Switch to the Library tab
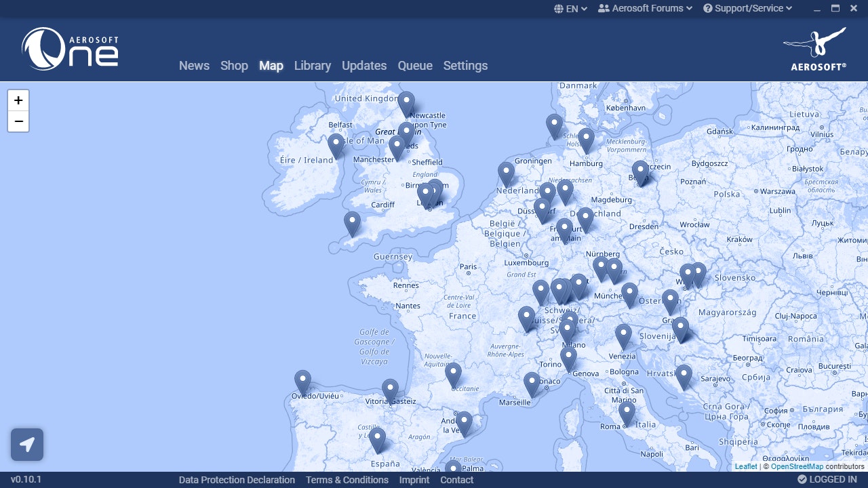Viewport: 868px width, 488px height. click(312, 66)
